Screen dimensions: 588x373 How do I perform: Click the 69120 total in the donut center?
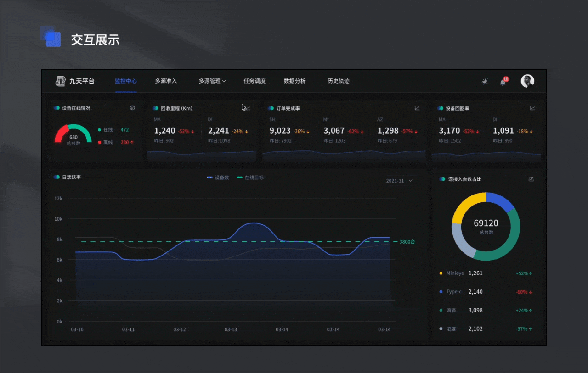coord(486,223)
